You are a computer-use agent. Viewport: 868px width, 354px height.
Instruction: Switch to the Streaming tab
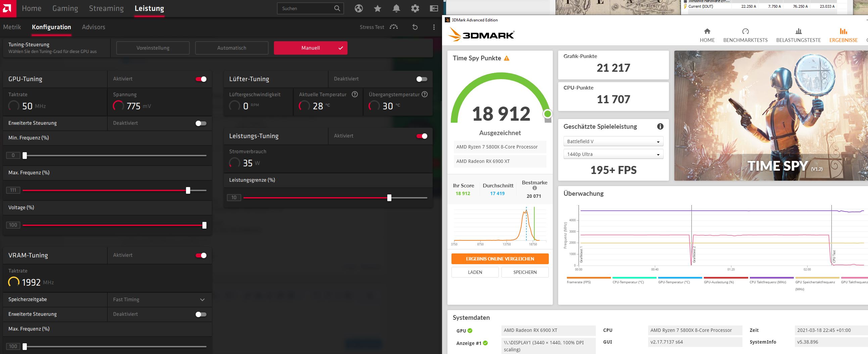click(x=106, y=8)
